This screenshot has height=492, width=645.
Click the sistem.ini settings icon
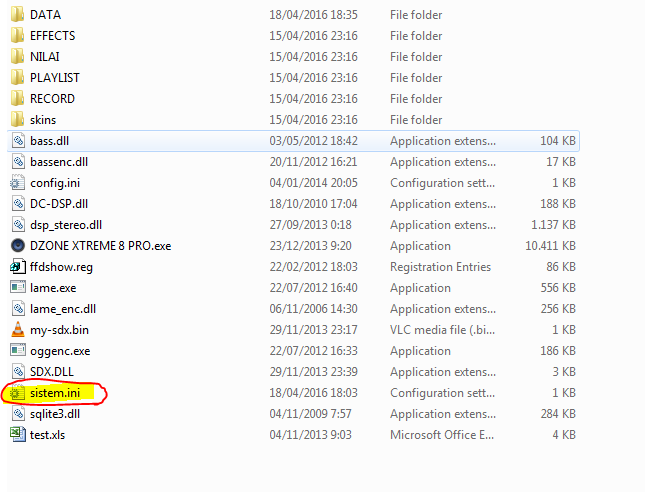(17, 393)
